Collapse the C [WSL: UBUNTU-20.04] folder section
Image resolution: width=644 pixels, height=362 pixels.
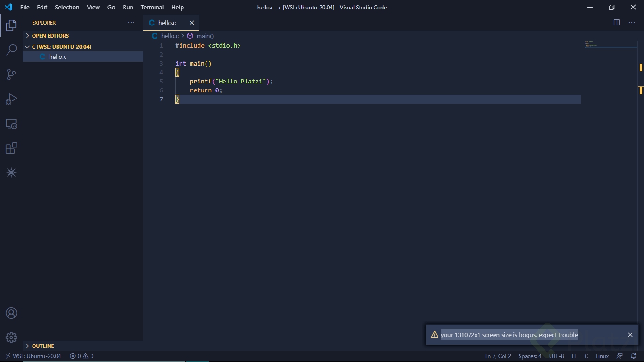tap(83, 47)
